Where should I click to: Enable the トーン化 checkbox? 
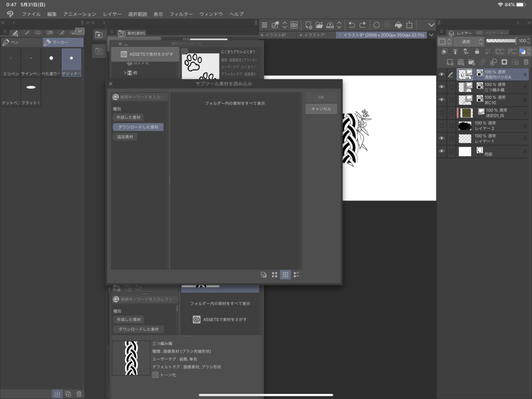[155, 375]
